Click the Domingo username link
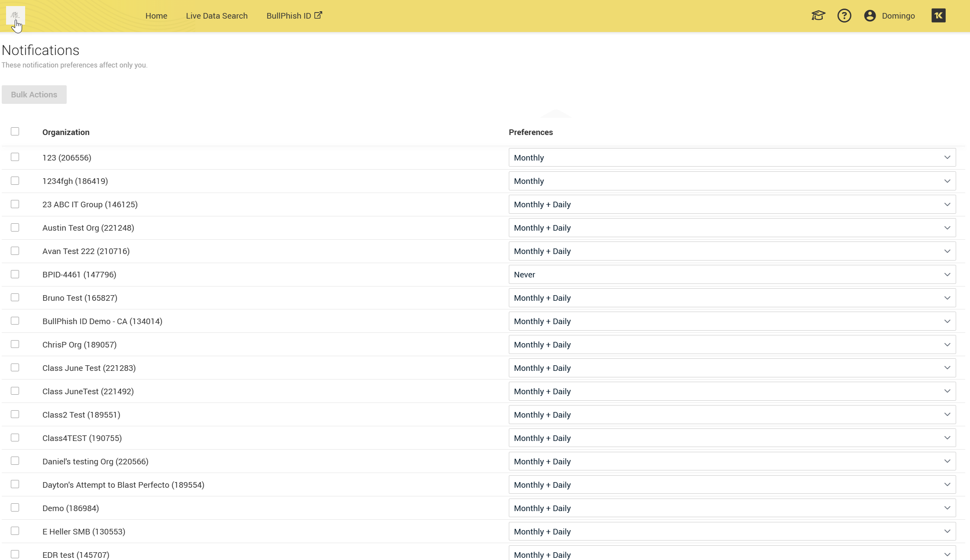 point(898,16)
